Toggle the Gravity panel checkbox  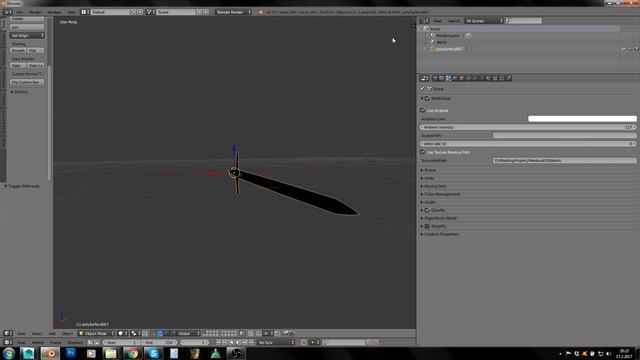point(427,210)
